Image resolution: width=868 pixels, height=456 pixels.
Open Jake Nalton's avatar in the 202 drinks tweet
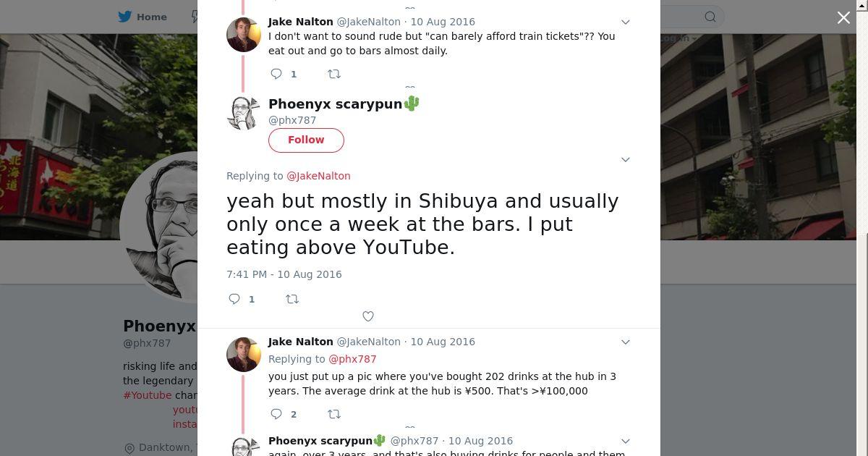click(x=244, y=355)
